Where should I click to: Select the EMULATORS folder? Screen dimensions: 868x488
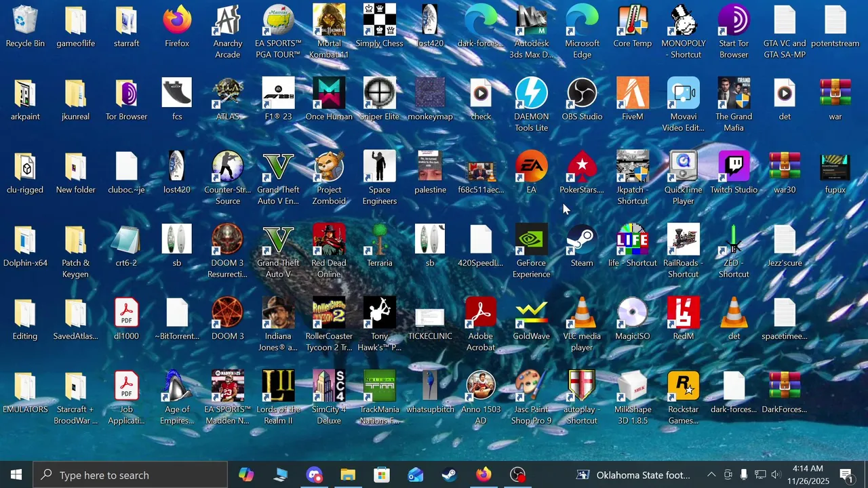click(25, 393)
